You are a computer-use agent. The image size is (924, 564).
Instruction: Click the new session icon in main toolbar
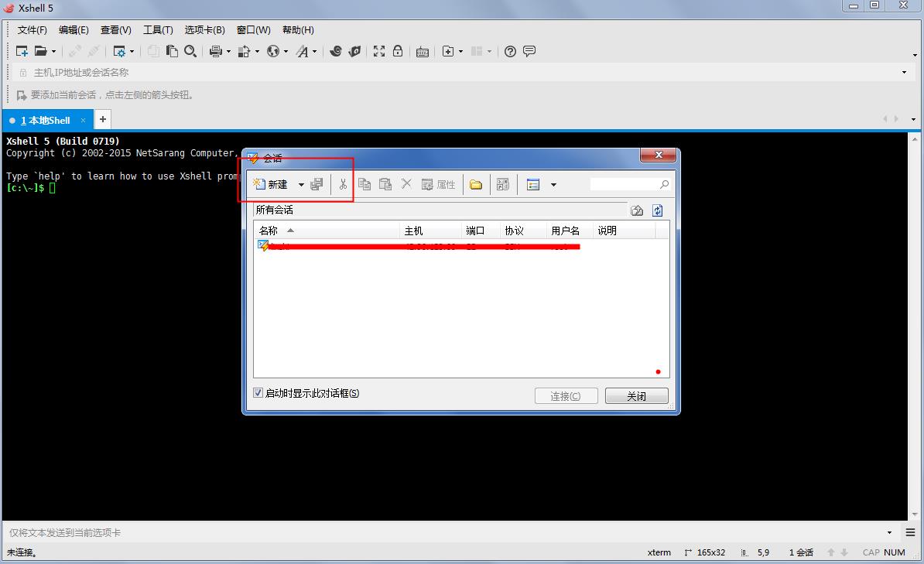(x=22, y=51)
